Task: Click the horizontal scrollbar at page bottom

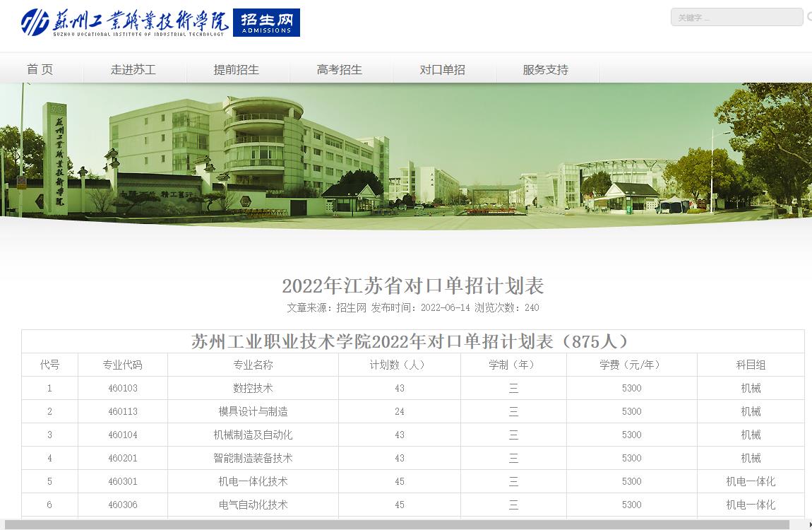Action: click(x=397, y=525)
